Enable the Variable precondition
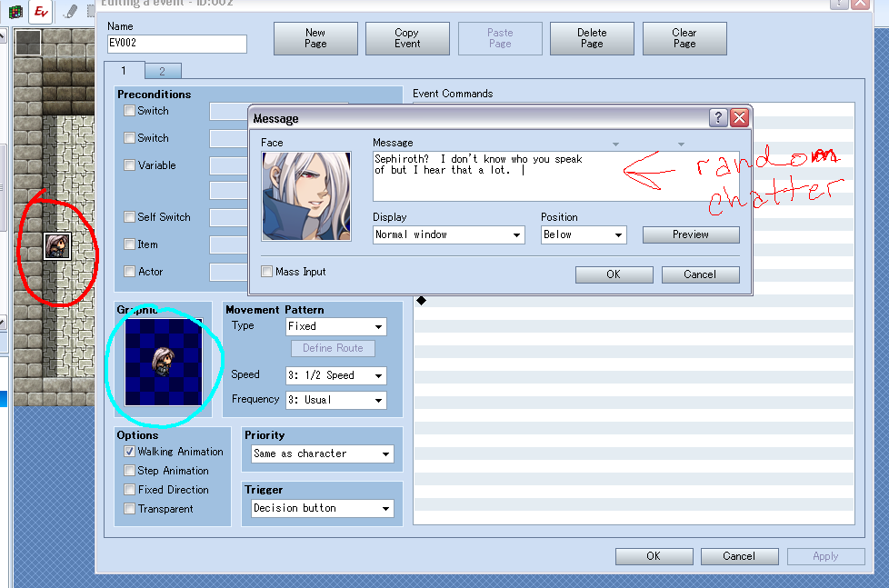 (129, 165)
